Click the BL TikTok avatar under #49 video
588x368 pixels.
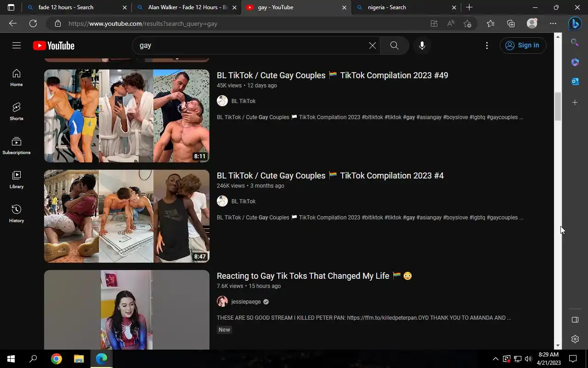[x=222, y=101]
